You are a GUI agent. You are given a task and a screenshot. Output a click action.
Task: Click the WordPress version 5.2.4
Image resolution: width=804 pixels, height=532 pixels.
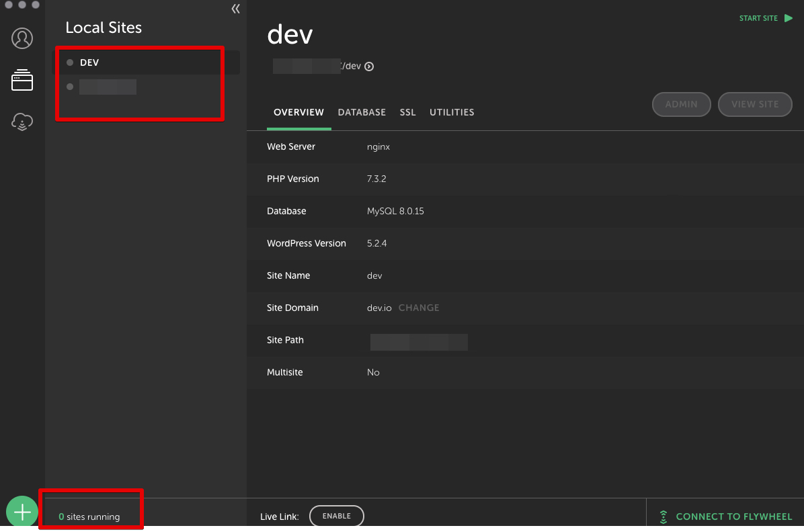pyautogui.click(x=376, y=243)
